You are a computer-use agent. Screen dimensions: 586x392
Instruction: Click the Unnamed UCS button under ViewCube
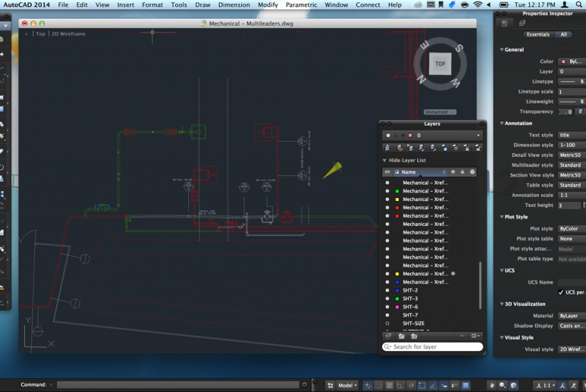click(439, 112)
